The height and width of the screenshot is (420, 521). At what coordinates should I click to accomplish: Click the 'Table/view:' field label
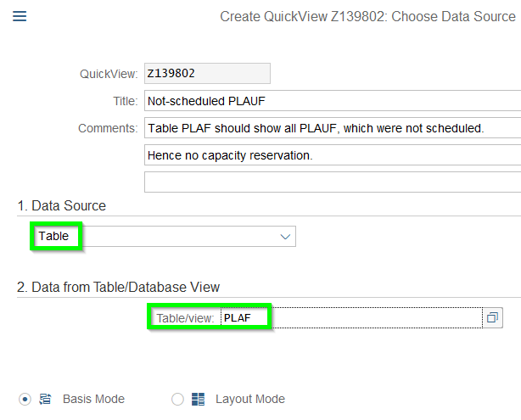click(185, 317)
